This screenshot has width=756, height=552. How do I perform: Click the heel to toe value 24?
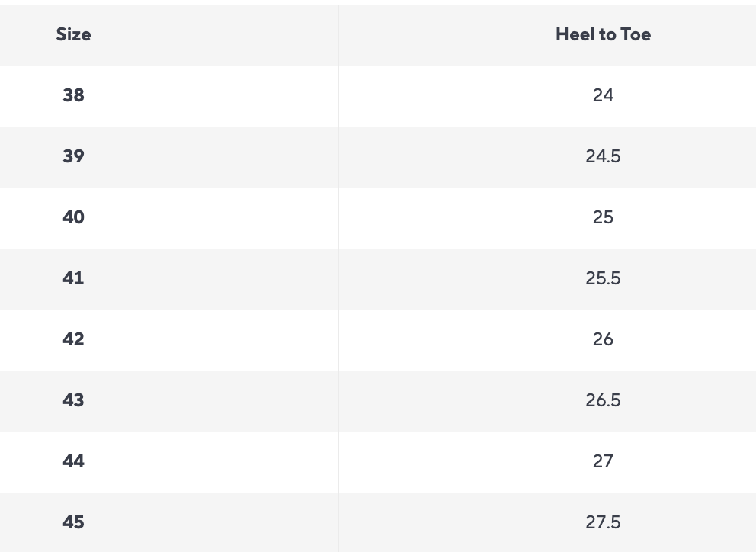point(603,95)
